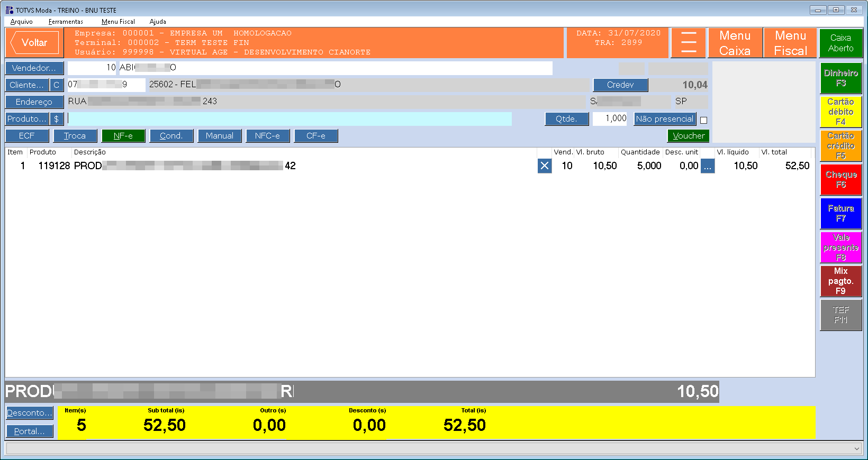Click the Voucher button
This screenshot has height=460, width=868.
(x=689, y=136)
